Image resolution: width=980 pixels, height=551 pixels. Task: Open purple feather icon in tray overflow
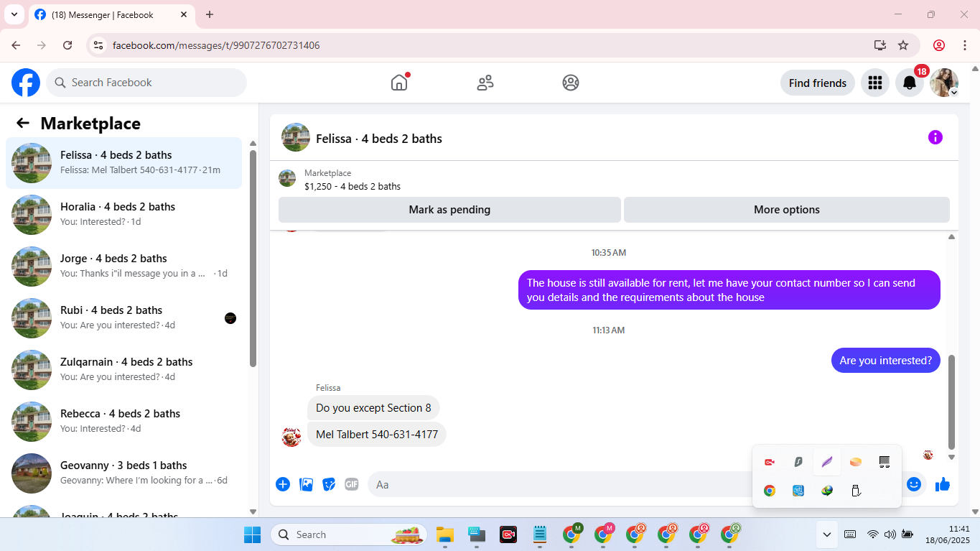pos(827,462)
